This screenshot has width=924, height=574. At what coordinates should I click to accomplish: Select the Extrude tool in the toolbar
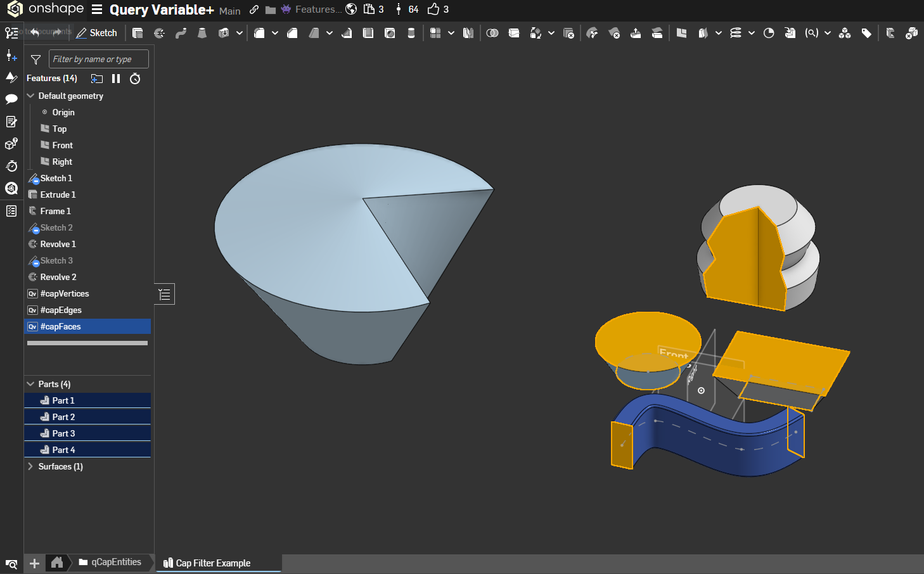coord(138,33)
